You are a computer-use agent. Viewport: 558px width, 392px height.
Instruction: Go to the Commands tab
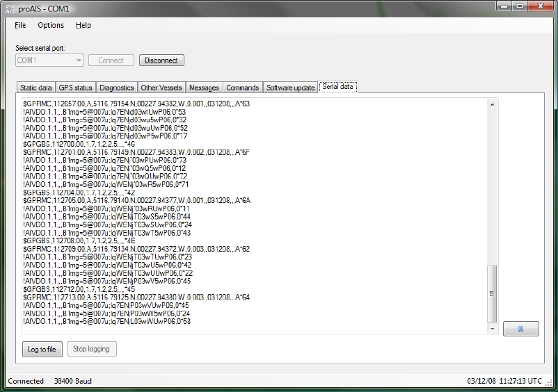click(x=243, y=88)
